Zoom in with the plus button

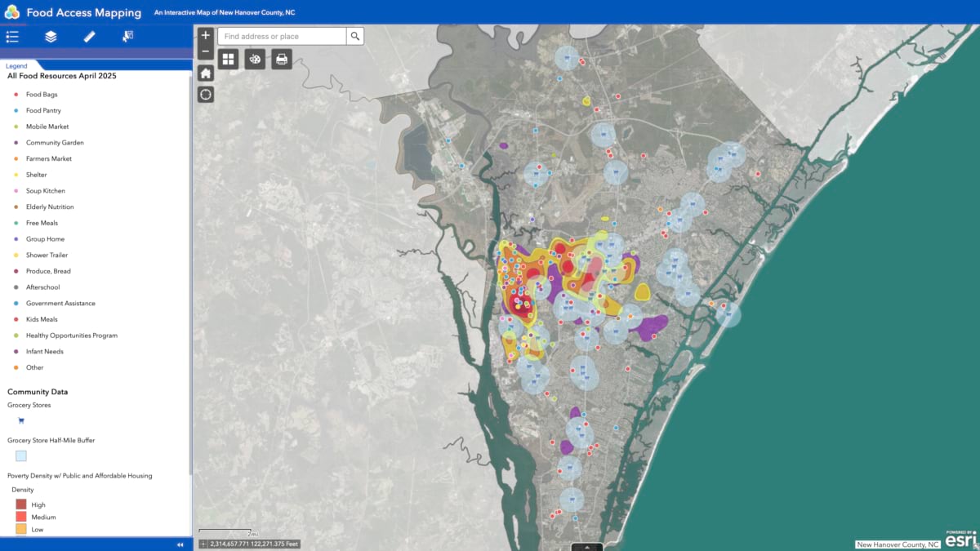point(206,36)
